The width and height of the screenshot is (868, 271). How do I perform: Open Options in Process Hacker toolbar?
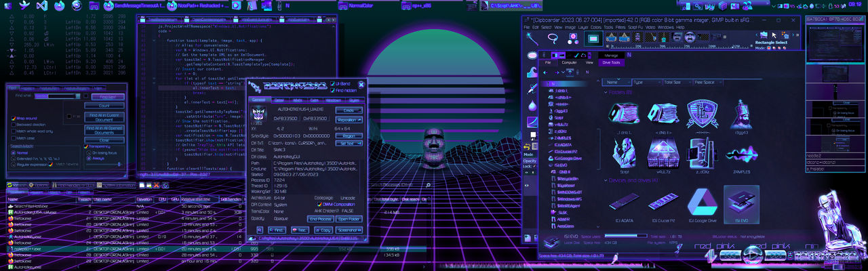point(39,185)
